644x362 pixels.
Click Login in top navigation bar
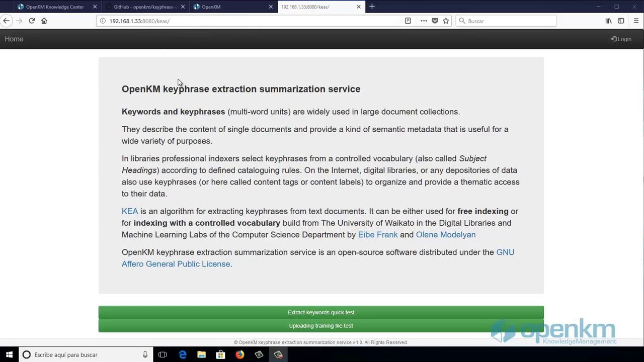[621, 39]
